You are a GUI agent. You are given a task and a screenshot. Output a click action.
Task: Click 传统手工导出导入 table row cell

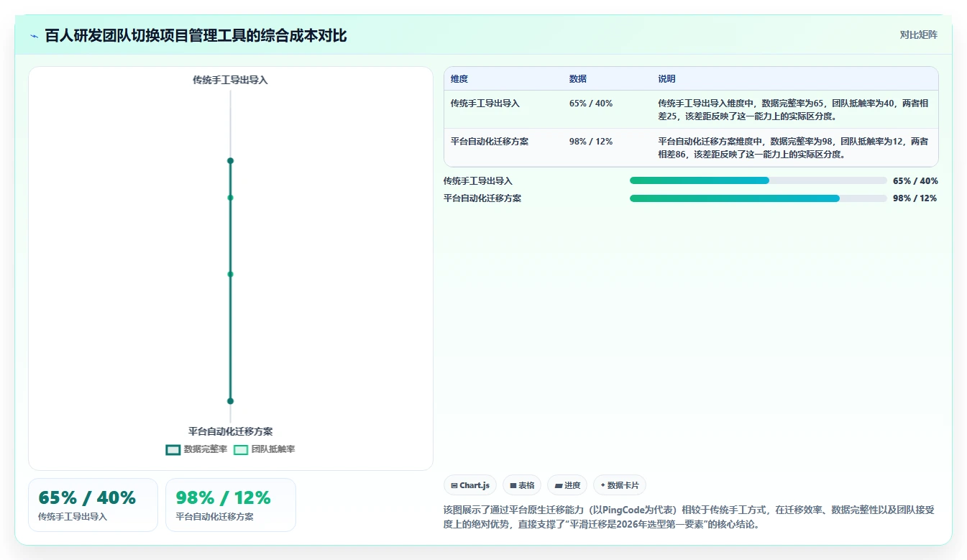(485, 104)
